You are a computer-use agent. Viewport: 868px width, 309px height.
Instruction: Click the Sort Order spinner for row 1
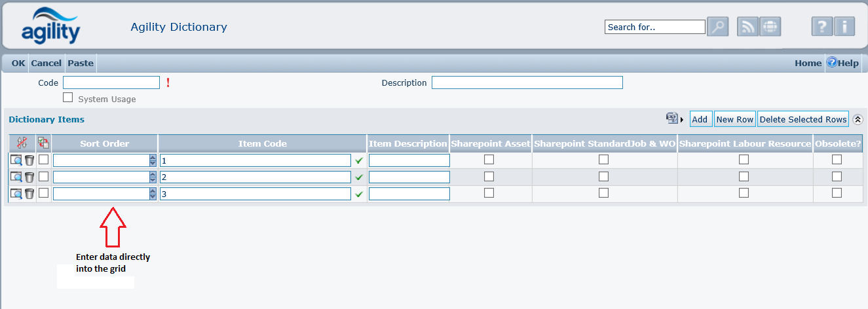(153, 160)
